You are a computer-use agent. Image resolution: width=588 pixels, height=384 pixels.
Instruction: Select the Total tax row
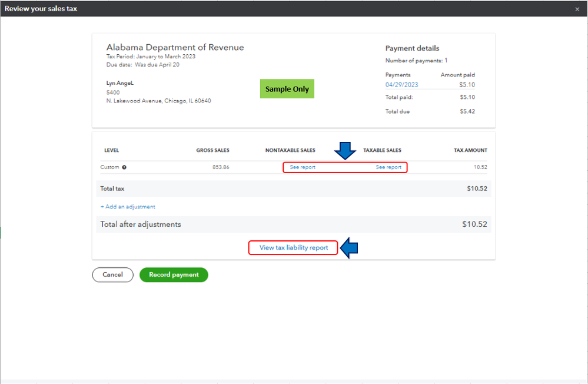(294, 189)
